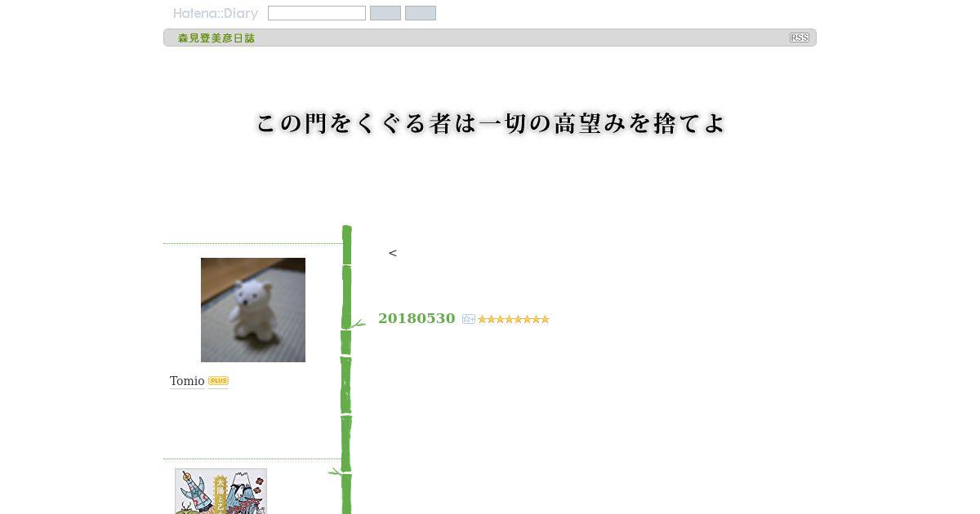This screenshot has height=514, width=980.
Task: Open the Hatena::Diary logo link
Action: (216, 13)
